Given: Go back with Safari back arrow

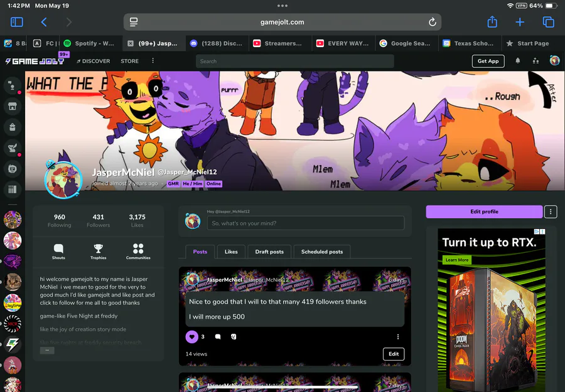Looking at the screenshot, I should tap(44, 22).
